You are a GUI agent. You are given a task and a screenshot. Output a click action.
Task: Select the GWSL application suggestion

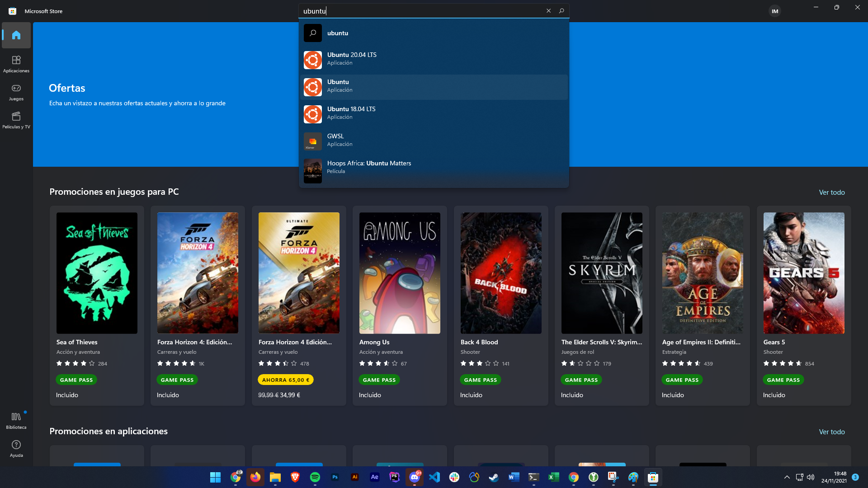tap(434, 141)
